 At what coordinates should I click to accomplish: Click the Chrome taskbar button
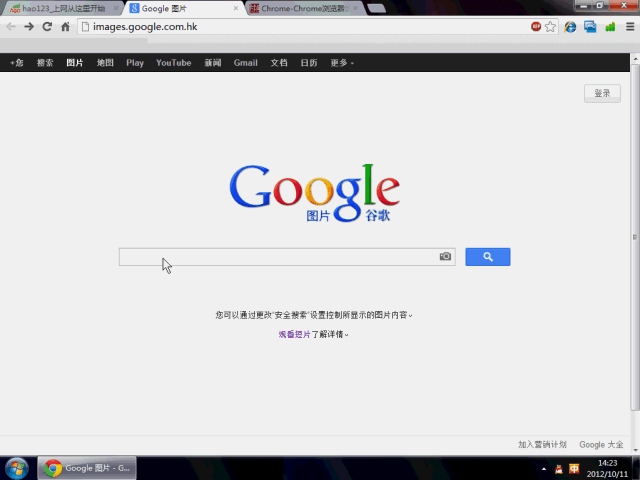pos(87,468)
